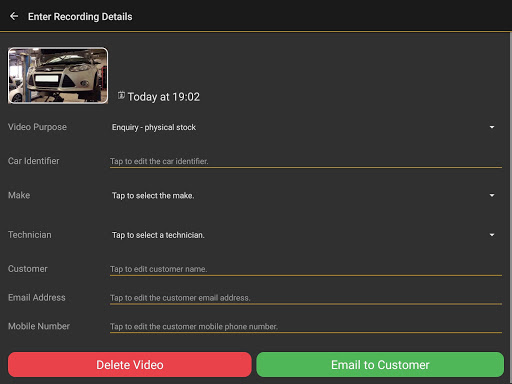Tap the calendar icon beside Today at 19:02

(121, 96)
